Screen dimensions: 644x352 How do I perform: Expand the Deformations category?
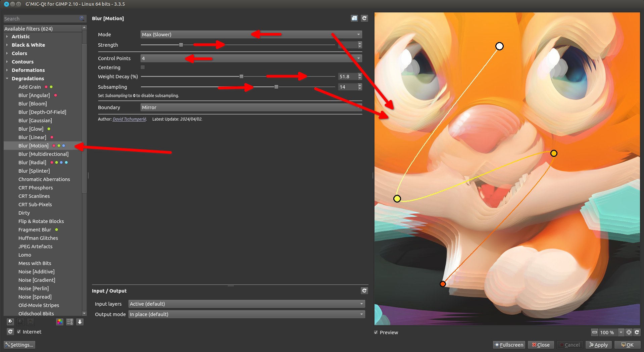pyautogui.click(x=7, y=70)
